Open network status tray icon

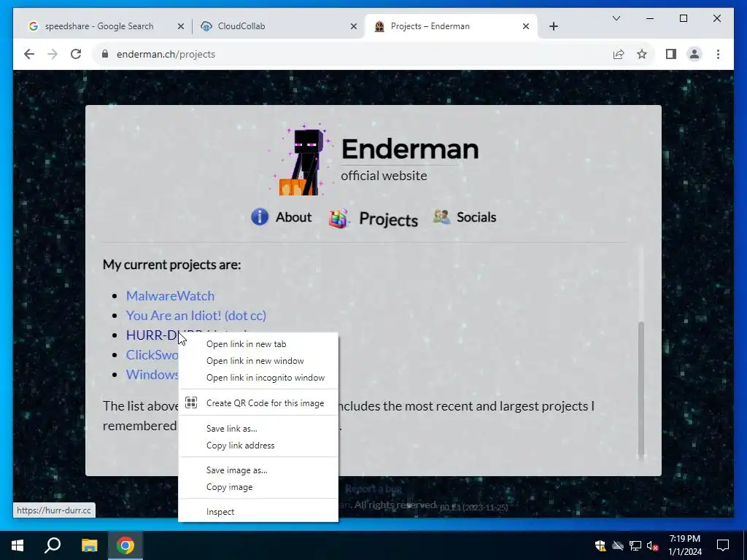(635, 545)
